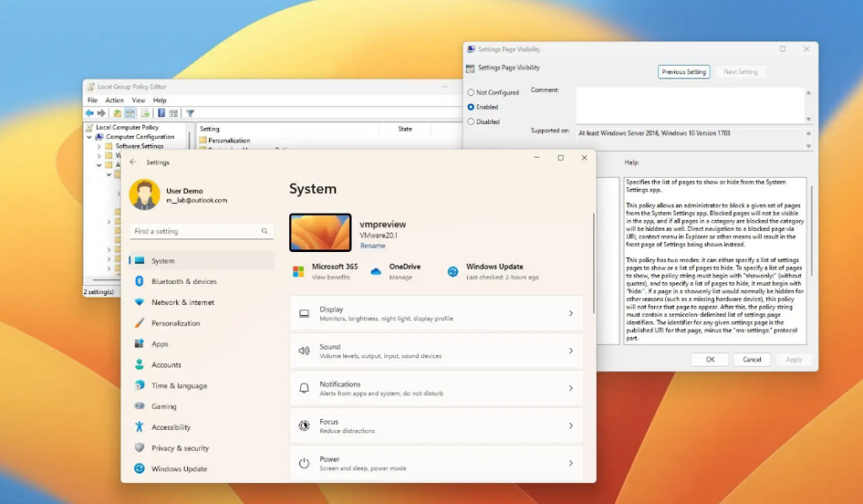Click the show/hide action pane toolbar icon
The image size is (863, 504).
pyautogui.click(x=174, y=113)
